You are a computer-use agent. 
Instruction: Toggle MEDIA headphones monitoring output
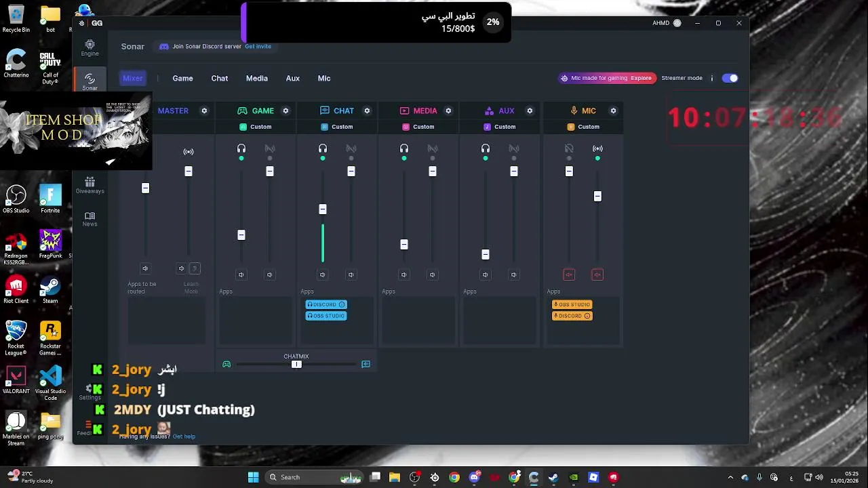click(404, 148)
